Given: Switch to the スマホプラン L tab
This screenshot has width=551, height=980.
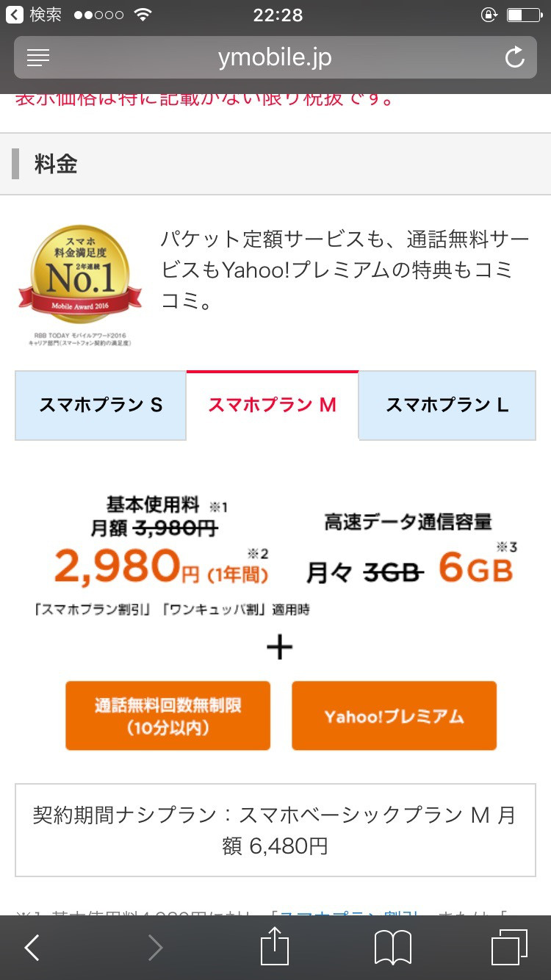Looking at the screenshot, I should (x=447, y=406).
